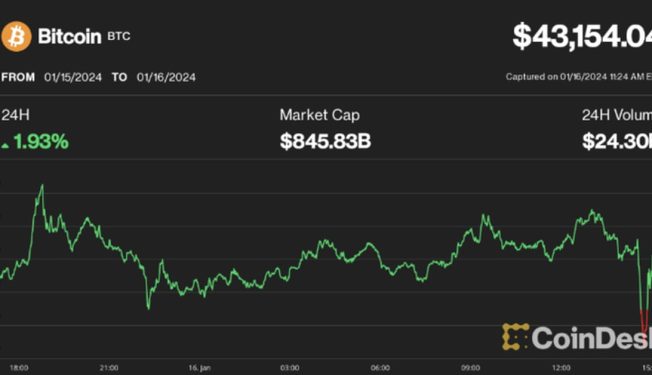Image resolution: width=652 pixels, height=375 pixels.
Task: Click the 21:00 time axis marker
Action: click(109, 368)
